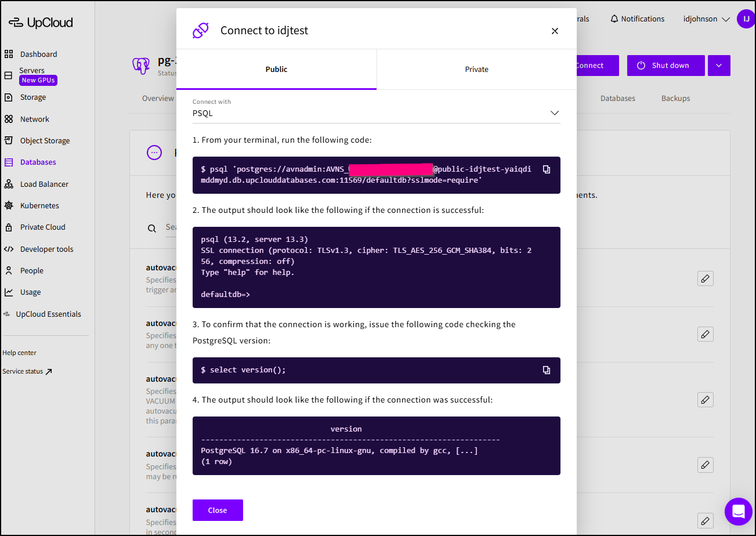Open the Kubernetes sidebar icon
Image resolution: width=756 pixels, height=536 pixels.
tap(9, 206)
